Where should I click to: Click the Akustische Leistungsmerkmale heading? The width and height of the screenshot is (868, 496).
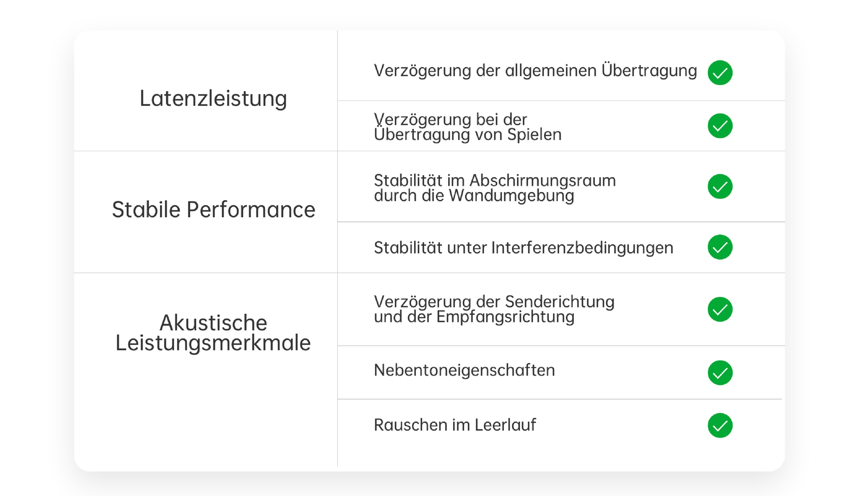[213, 332]
